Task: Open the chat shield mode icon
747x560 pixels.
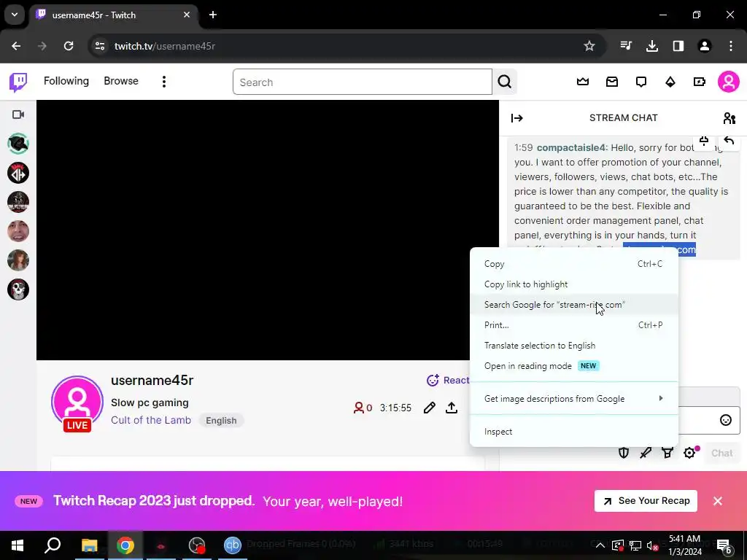Action: point(624,453)
